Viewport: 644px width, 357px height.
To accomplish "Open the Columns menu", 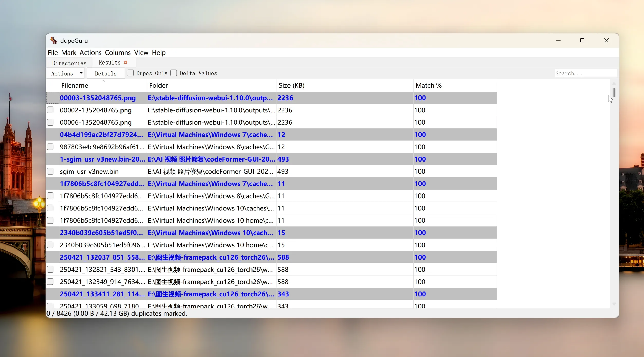I will point(118,52).
